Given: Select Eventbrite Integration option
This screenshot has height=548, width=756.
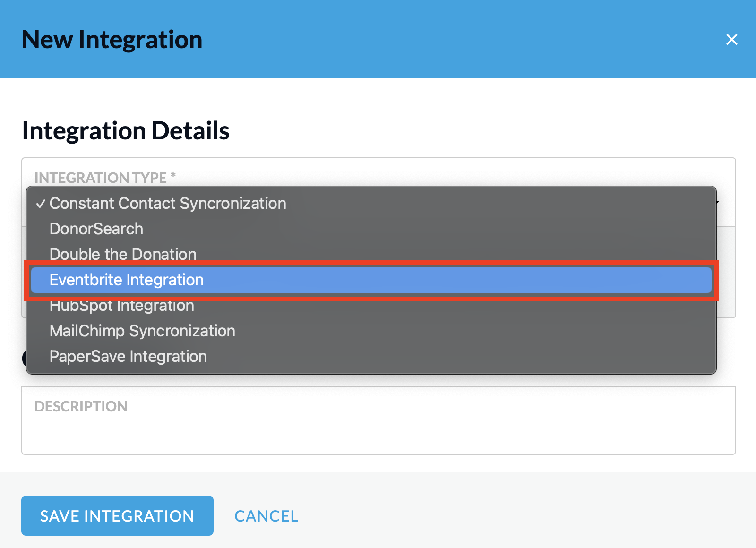Looking at the screenshot, I should point(371,280).
